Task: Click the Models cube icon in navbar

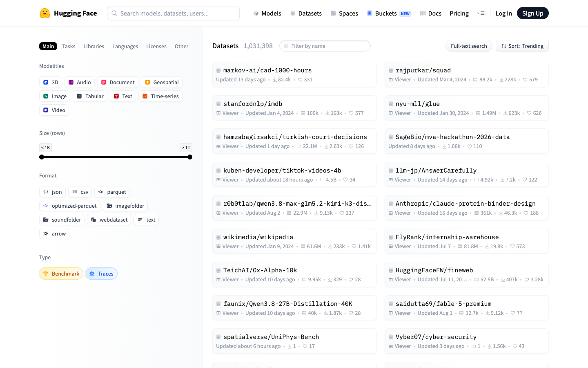Action: [256, 13]
